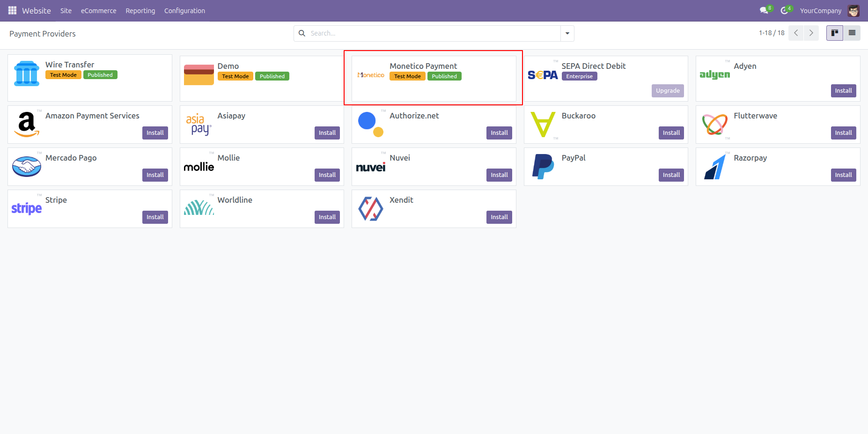Viewport: 868px width, 434px height.
Task: Click Test Mode badge on Wire Transfer
Action: pyautogui.click(x=63, y=75)
